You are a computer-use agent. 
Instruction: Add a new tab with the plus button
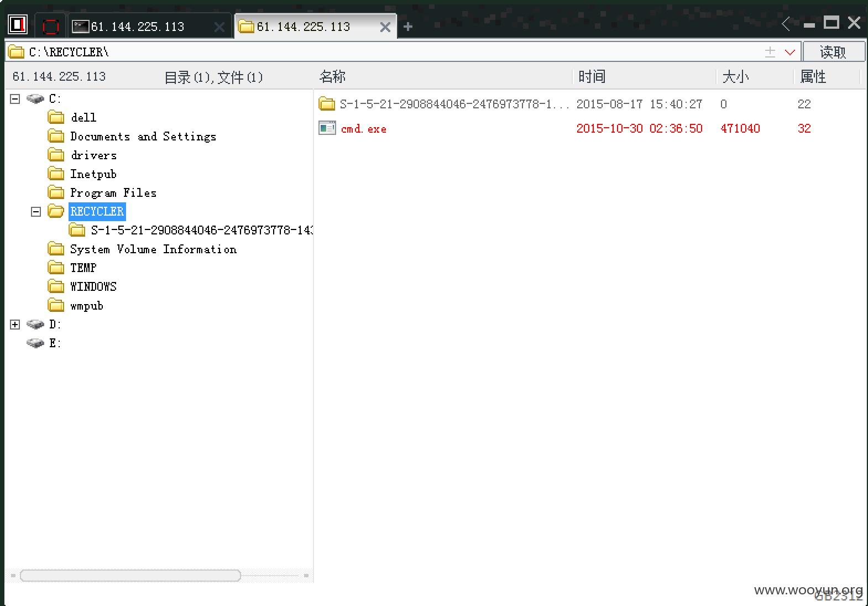pyautogui.click(x=408, y=27)
